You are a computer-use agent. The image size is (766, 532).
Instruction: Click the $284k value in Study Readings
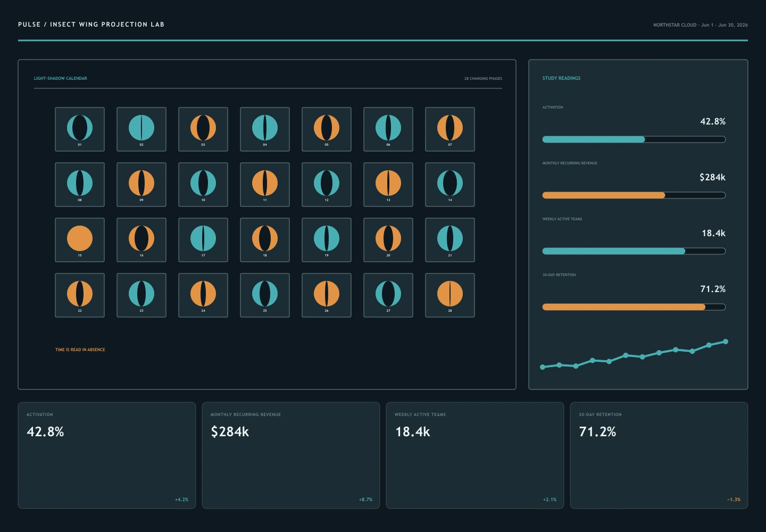(x=712, y=177)
